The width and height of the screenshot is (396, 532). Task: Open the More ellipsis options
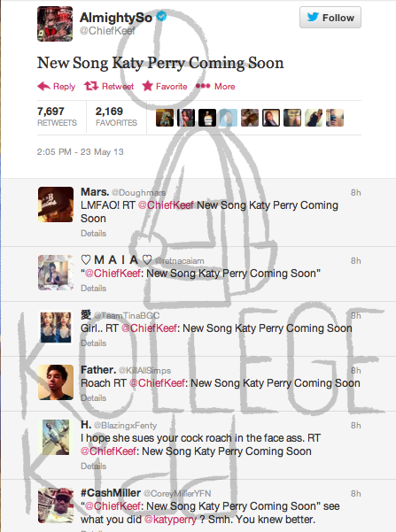215,86
